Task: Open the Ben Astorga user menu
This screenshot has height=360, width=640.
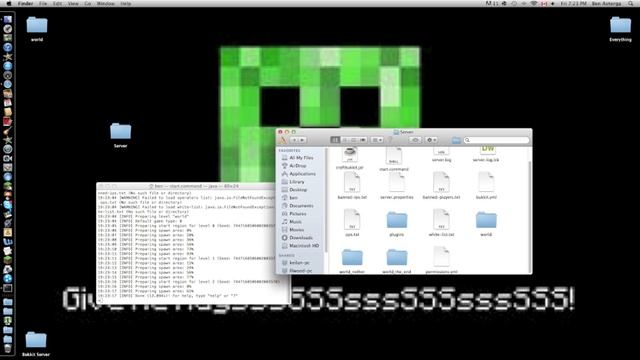Action: tap(606, 3)
